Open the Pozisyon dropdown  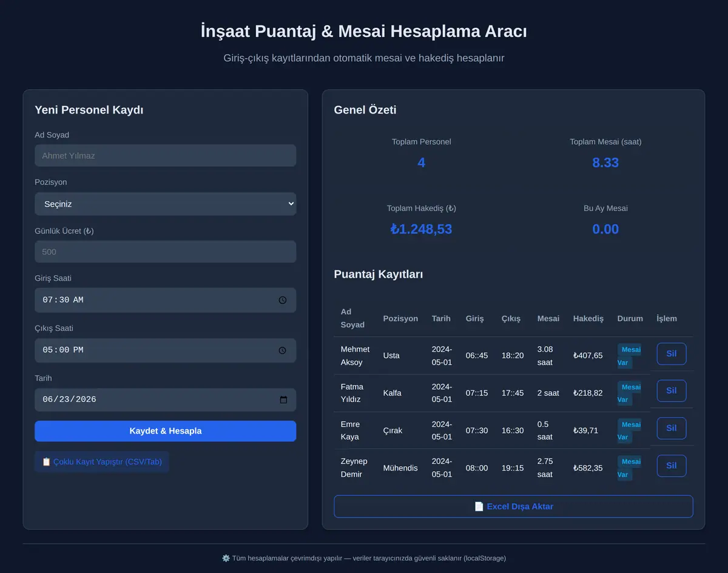pyautogui.click(x=165, y=204)
